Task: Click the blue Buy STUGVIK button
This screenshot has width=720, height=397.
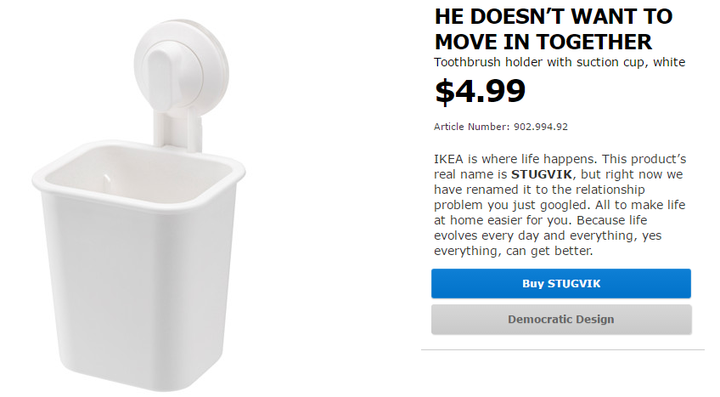Action: tap(561, 284)
